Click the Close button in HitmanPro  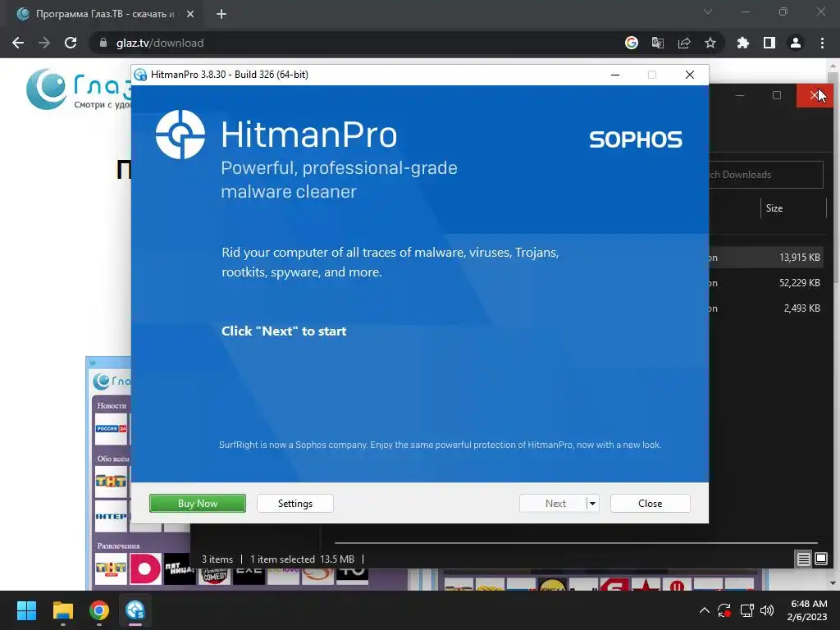click(650, 503)
